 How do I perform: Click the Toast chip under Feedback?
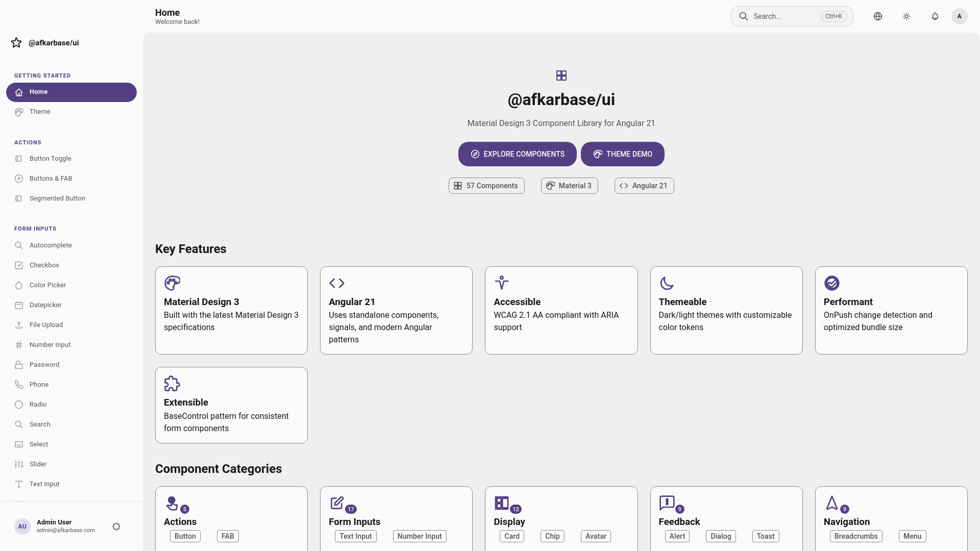point(766,536)
